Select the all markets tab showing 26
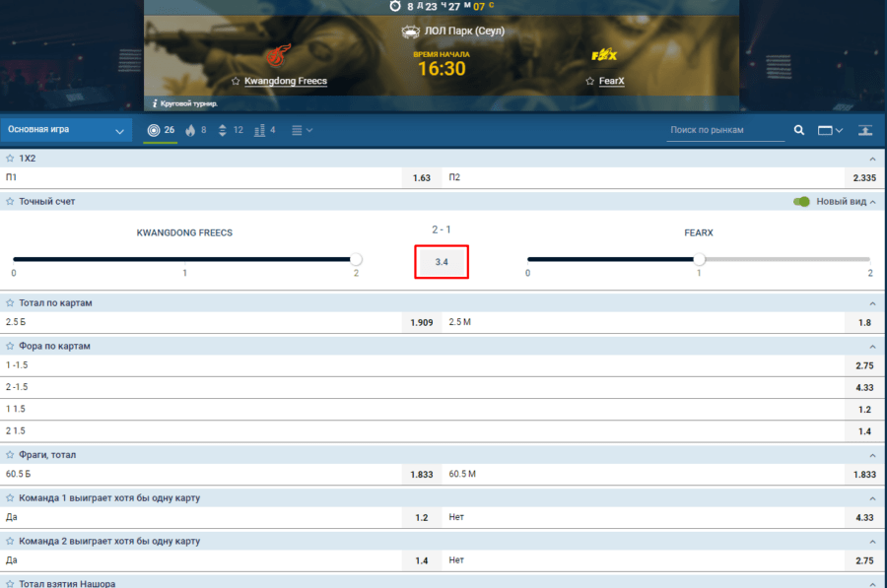The width and height of the screenshot is (887, 588). click(161, 130)
